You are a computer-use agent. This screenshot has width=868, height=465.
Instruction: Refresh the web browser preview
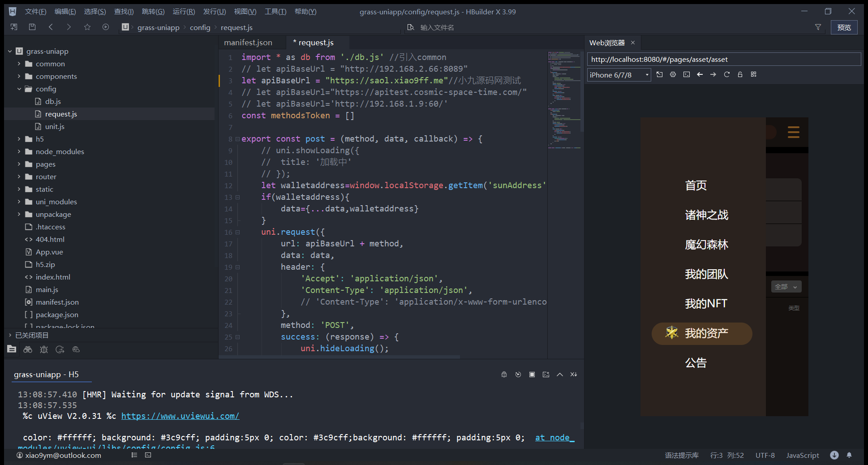(726, 74)
